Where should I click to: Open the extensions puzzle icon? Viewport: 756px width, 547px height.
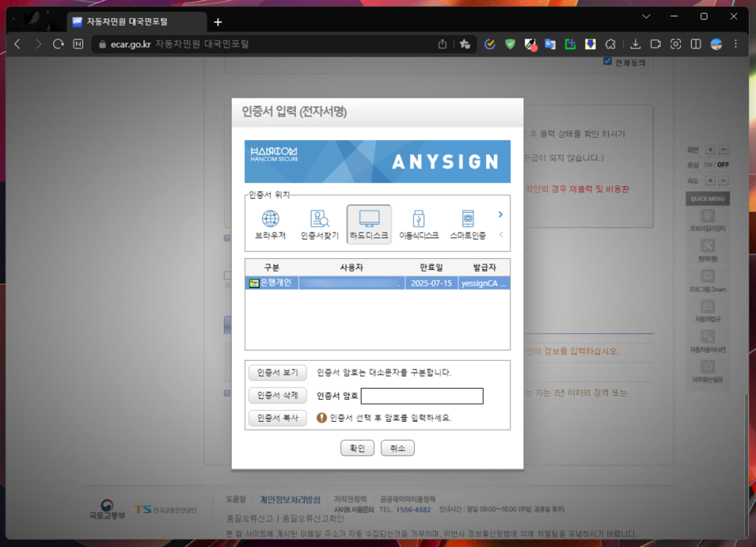point(610,45)
